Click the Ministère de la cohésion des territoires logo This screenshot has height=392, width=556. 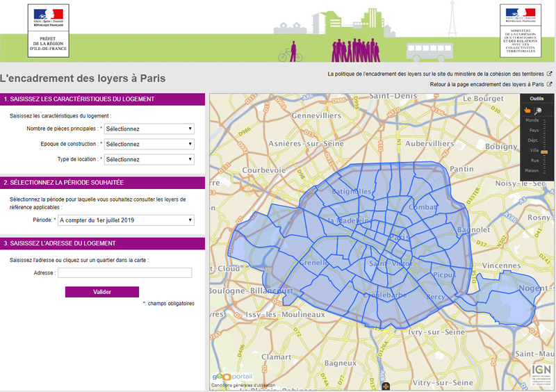coord(520,29)
